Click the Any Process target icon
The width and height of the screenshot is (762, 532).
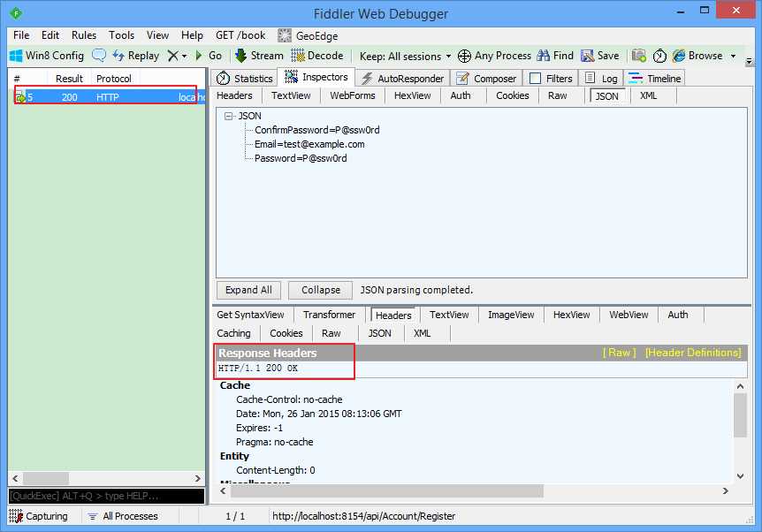(464, 56)
